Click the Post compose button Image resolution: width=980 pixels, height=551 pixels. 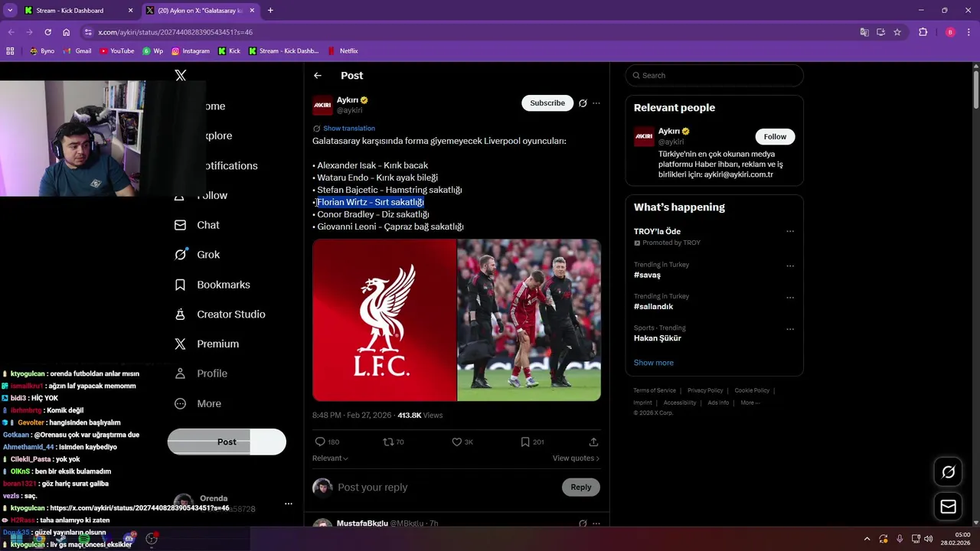click(x=227, y=442)
